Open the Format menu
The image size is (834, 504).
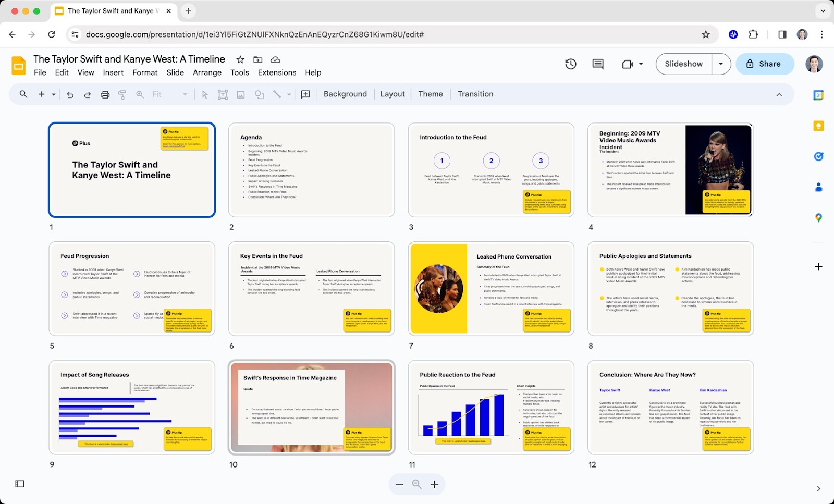click(145, 72)
